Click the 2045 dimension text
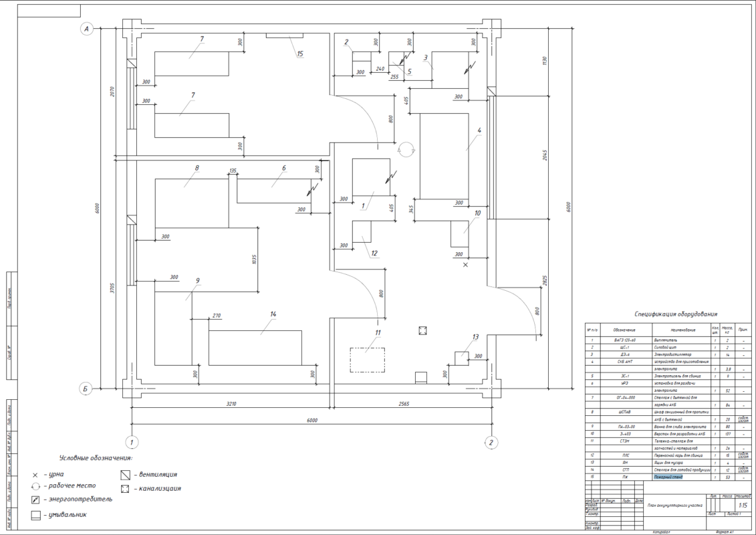The image size is (756, 535). tap(545, 155)
